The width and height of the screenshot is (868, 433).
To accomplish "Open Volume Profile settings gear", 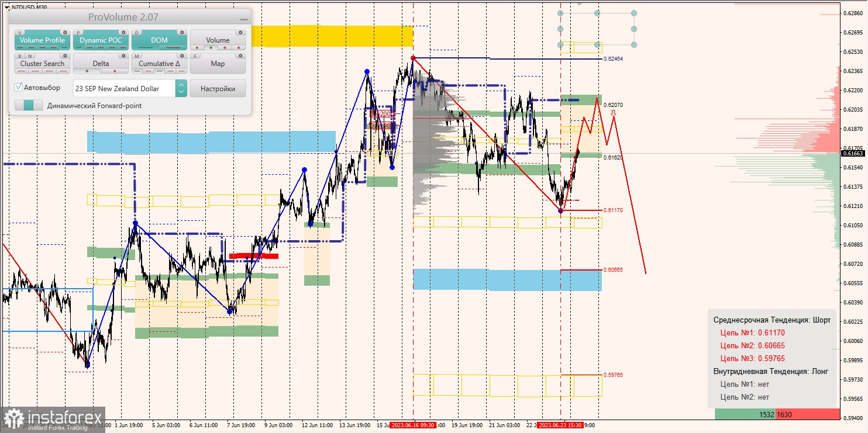I will pyautogui.click(x=64, y=33).
